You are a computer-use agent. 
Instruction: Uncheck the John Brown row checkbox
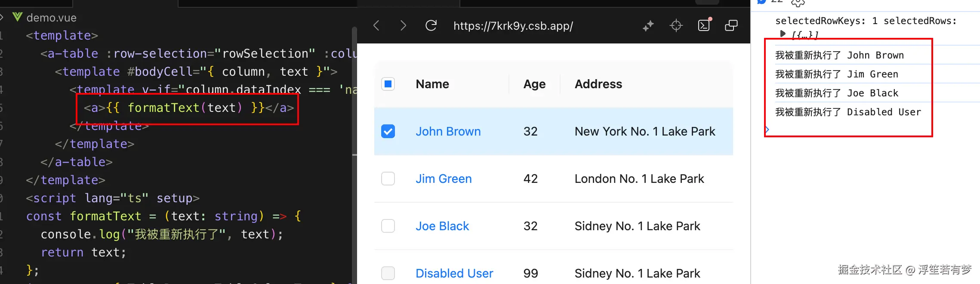pyautogui.click(x=388, y=131)
